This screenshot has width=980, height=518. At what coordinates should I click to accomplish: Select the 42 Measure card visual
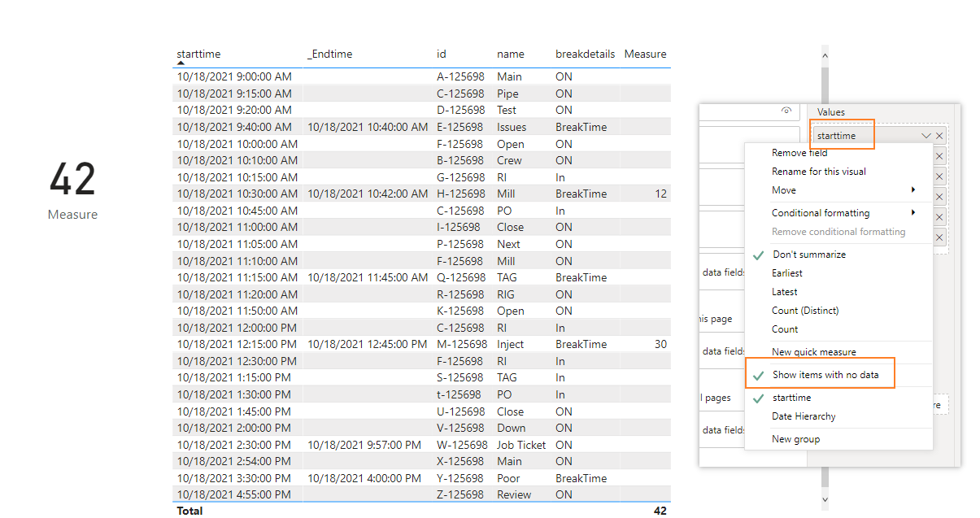pos(72,189)
